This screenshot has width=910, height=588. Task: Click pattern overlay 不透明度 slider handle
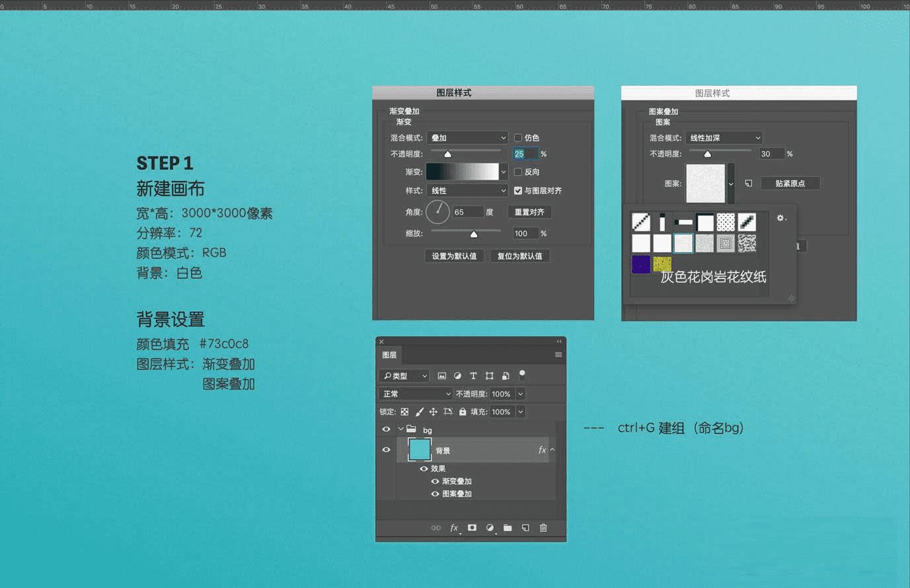(x=708, y=154)
